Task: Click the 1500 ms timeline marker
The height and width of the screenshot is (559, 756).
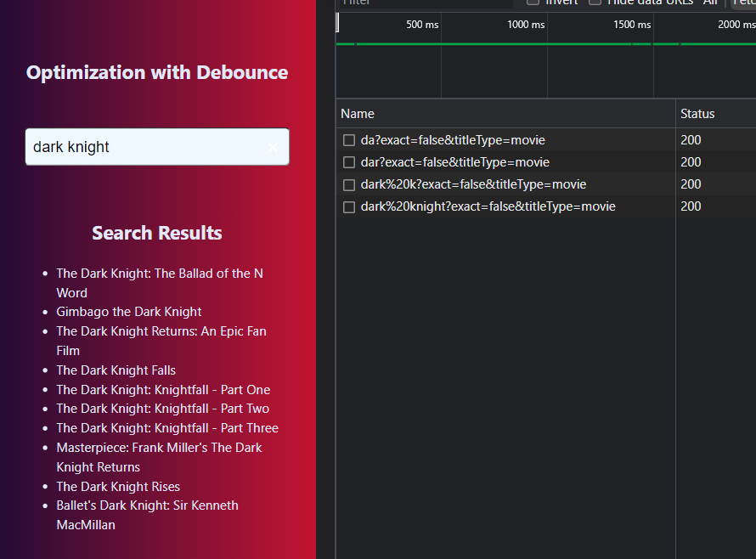Action: click(632, 25)
